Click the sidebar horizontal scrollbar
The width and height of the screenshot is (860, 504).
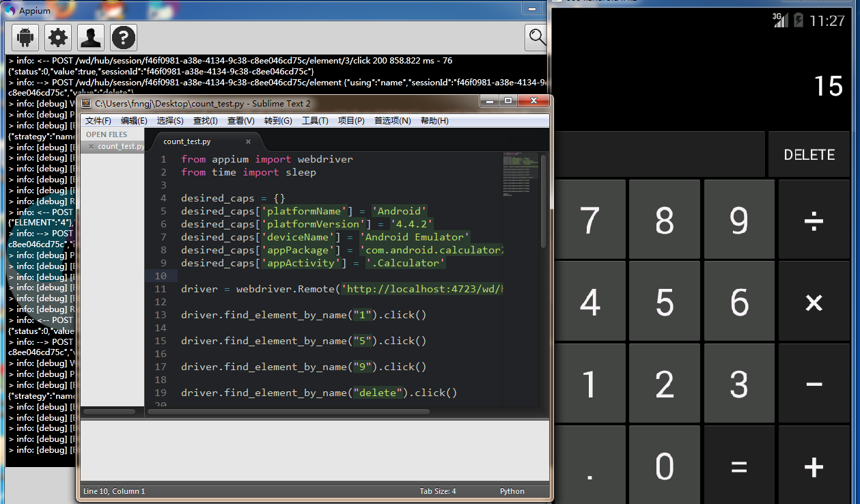click(109, 412)
